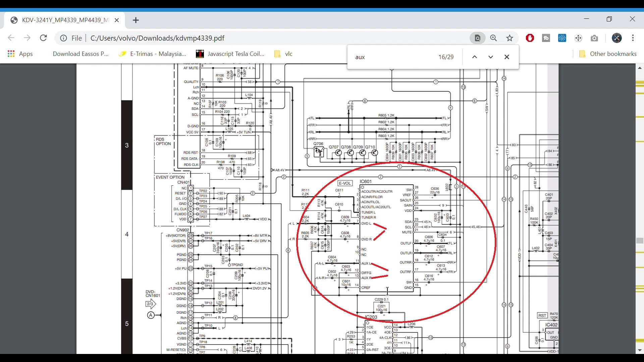Open a new browser tab
This screenshot has height=362, width=644.
pyautogui.click(x=136, y=20)
